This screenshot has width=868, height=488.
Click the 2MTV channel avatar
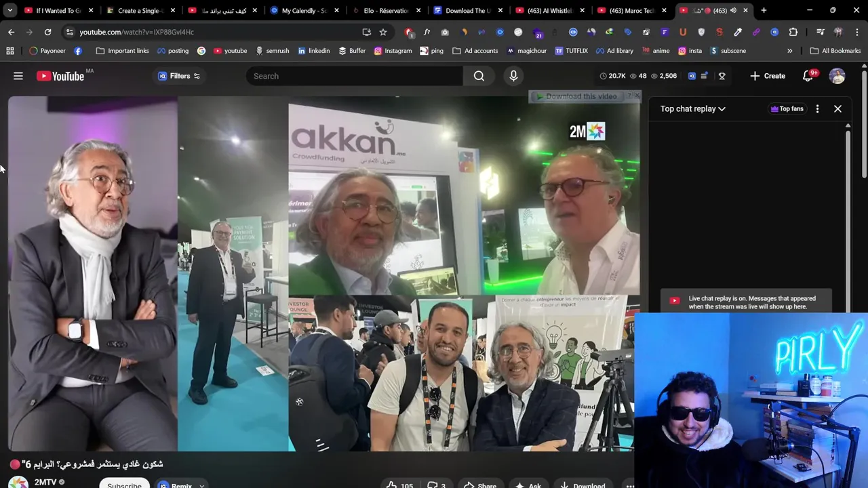pos(18,483)
